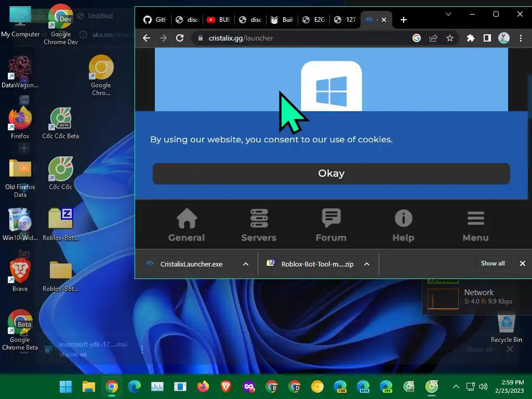The image size is (532, 399).
Task: Switch to the GitHub tab
Action: tap(155, 20)
